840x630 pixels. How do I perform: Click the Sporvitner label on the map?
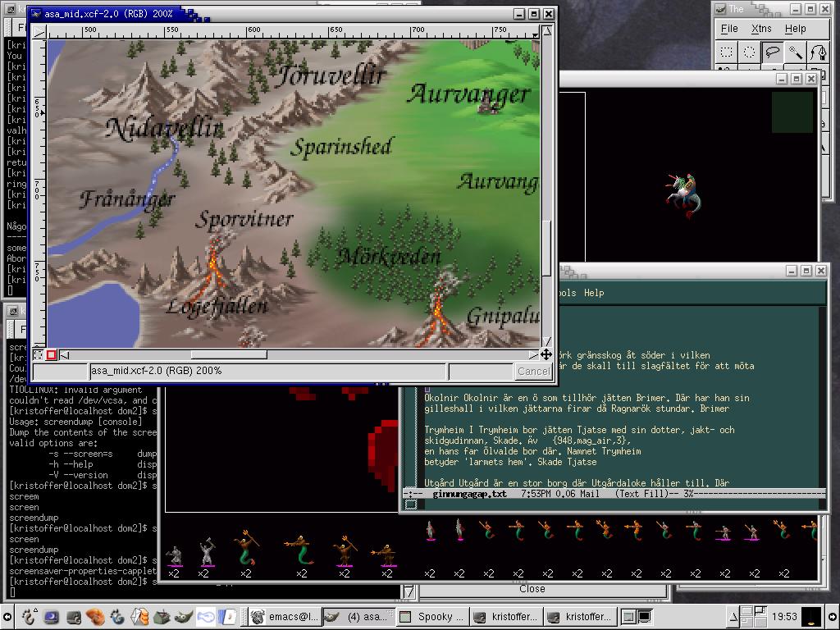pyautogui.click(x=244, y=219)
